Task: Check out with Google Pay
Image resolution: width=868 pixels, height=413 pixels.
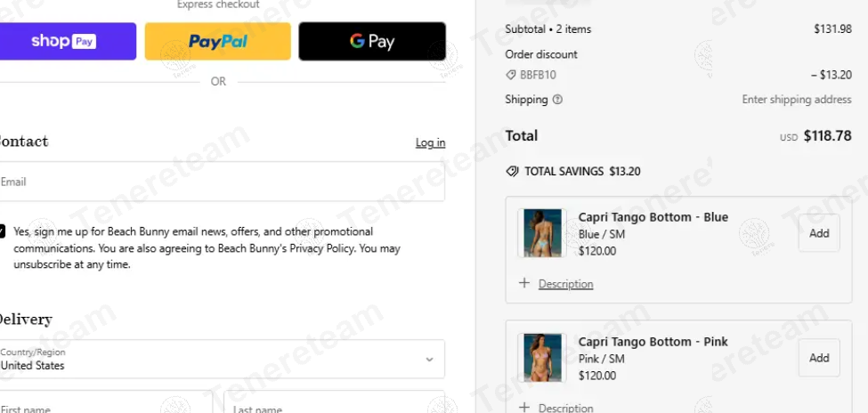Action: 372,42
